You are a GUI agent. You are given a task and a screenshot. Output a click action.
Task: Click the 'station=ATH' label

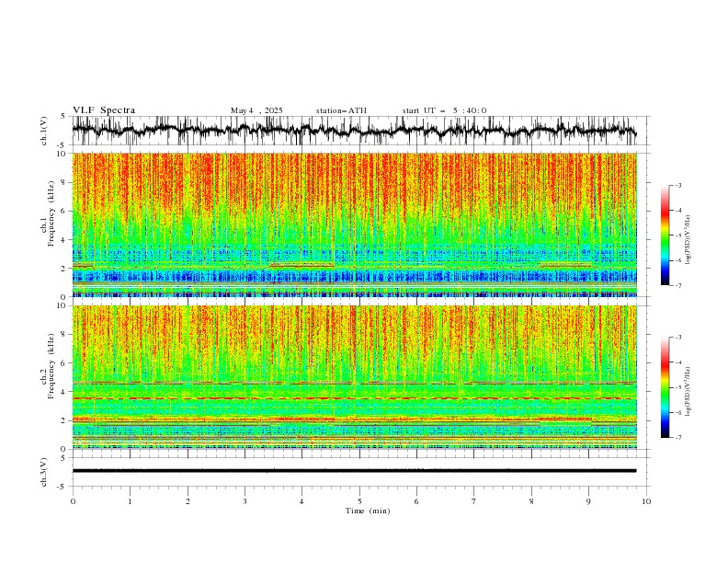pos(341,110)
